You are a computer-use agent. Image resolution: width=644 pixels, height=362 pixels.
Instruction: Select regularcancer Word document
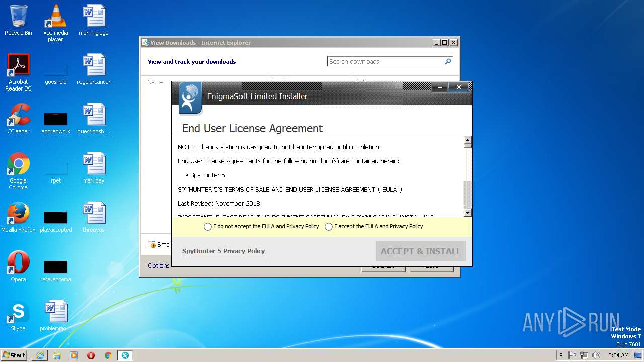tap(94, 70)
